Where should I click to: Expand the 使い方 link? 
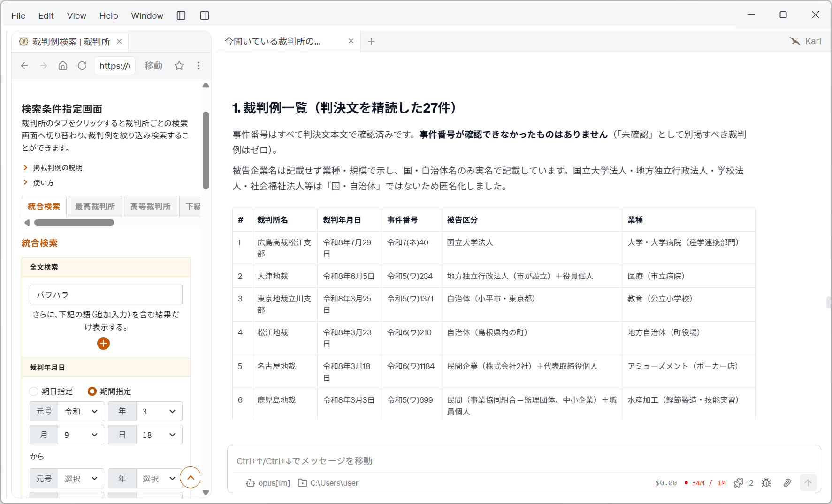tap(44, 183)
